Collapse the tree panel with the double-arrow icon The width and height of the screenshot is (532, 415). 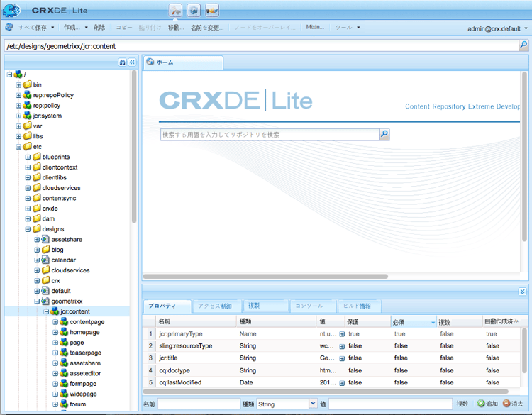click(x=132, y=62)
